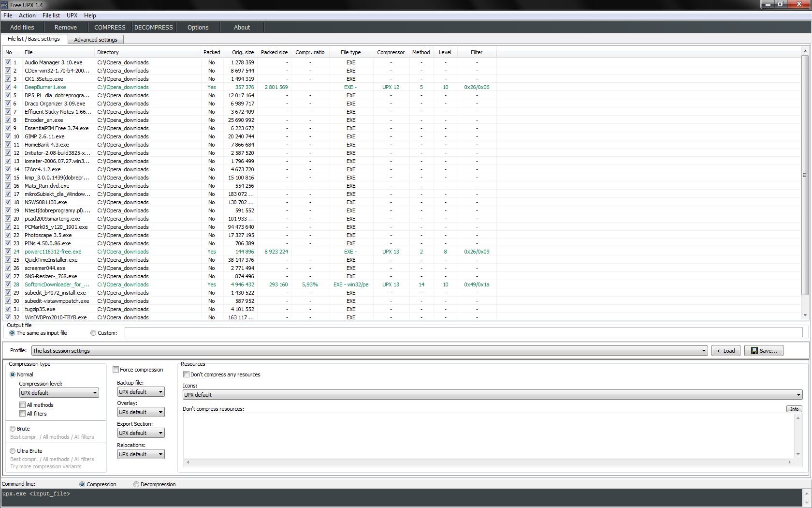Click the command line text box
Viewport: 812px width, 508px height.
coord(402,498)
